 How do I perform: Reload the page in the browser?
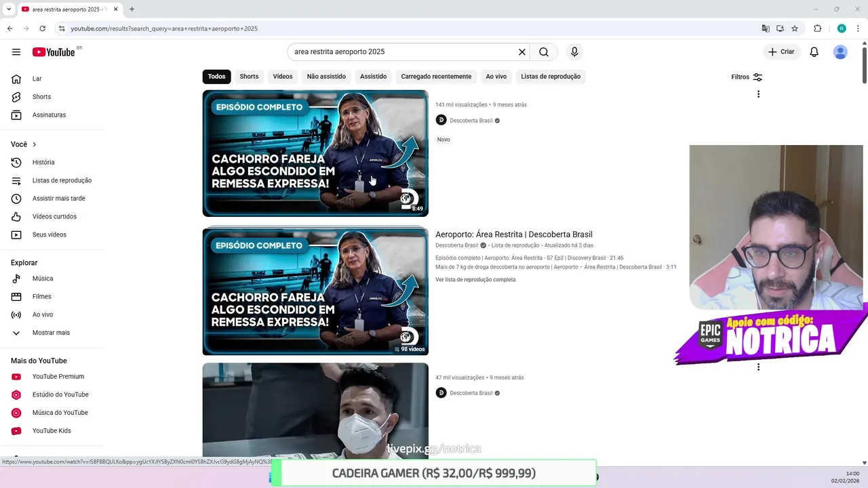click(x=42, y=28)
